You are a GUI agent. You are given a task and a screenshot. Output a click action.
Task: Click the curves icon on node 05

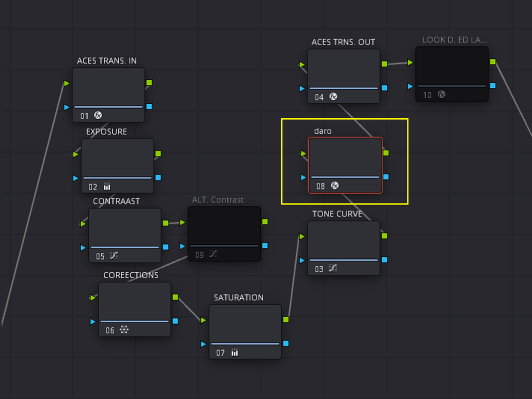[x=114, y=255]
